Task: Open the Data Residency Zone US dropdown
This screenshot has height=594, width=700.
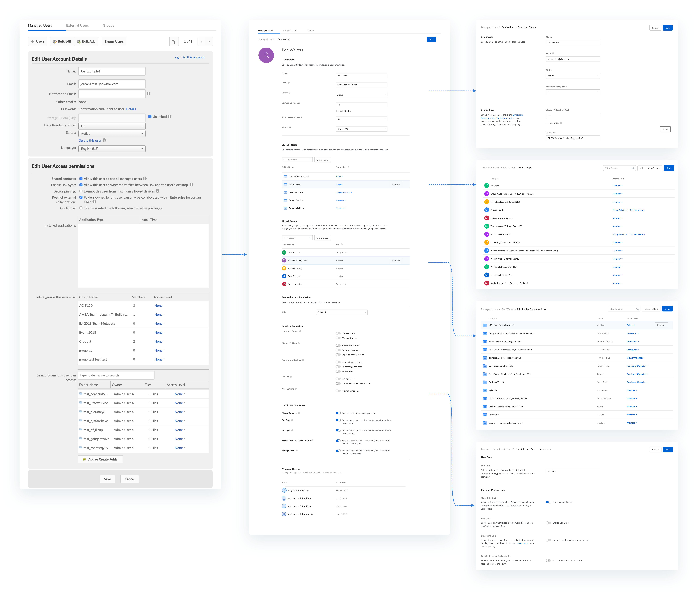Action: click(112, 126)
